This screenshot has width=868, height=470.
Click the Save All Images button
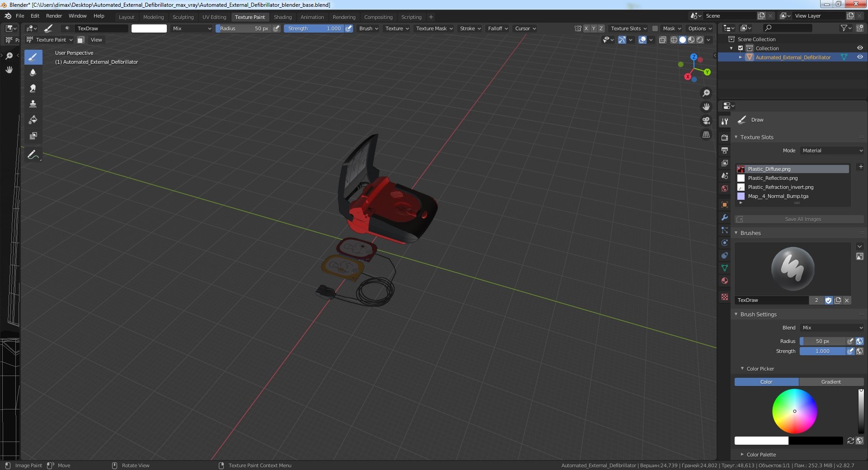(799, 219)
